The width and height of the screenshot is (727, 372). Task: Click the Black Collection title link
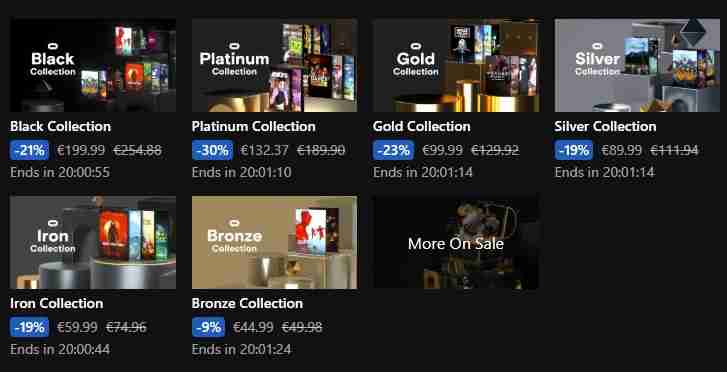pos(60,127)
